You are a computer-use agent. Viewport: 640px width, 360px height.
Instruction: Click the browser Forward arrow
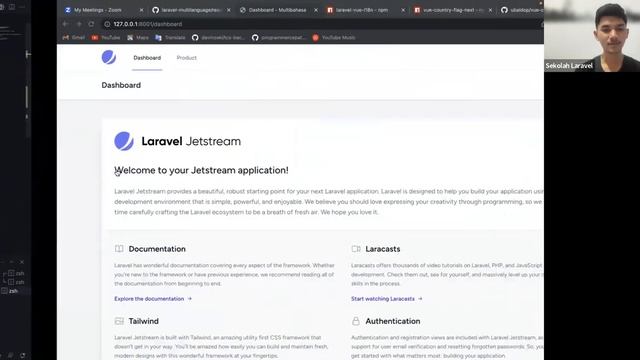point(78,24)
